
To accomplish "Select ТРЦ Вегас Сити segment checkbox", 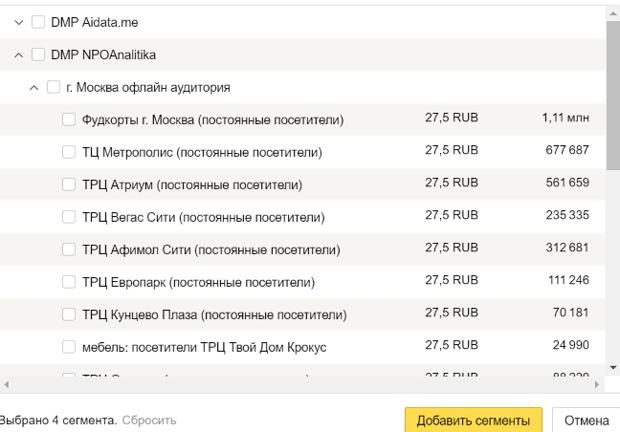I will (69, 217).
